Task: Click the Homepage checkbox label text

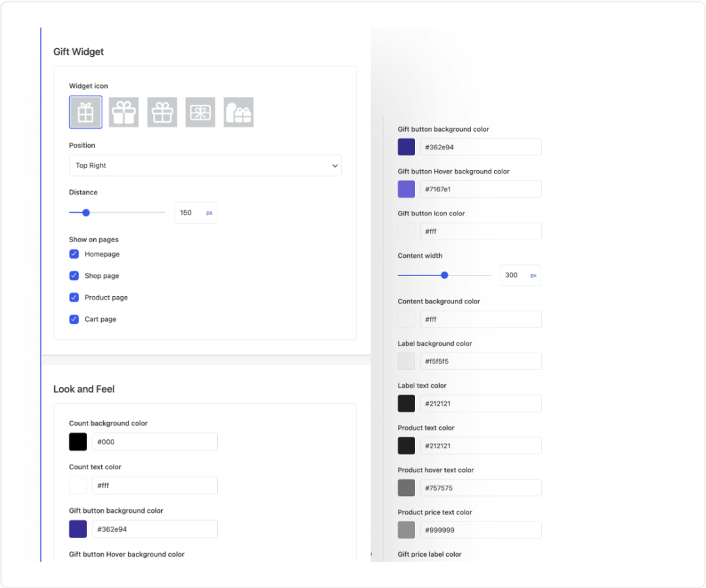Action: [102, 254]
